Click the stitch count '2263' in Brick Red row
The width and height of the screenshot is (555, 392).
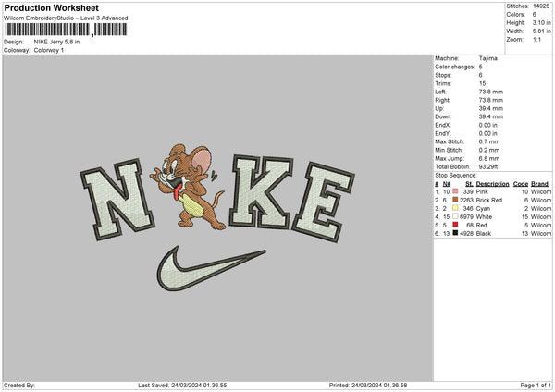coord(466,201)
